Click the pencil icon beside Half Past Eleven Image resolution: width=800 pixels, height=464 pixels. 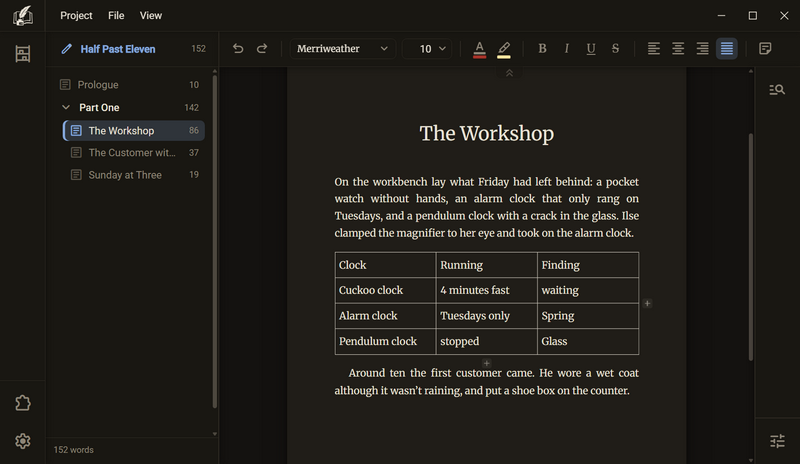click(66, 49)
